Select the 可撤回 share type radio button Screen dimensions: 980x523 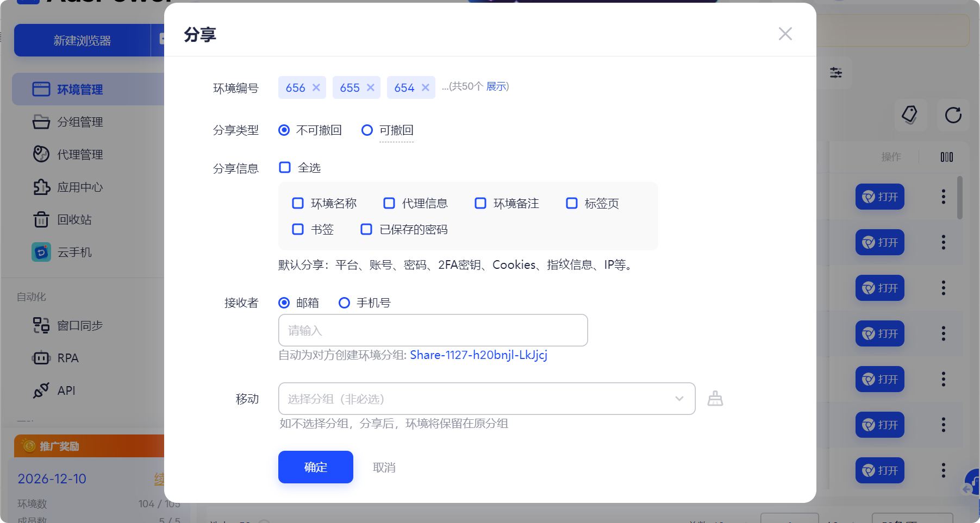tap(367, 130)
